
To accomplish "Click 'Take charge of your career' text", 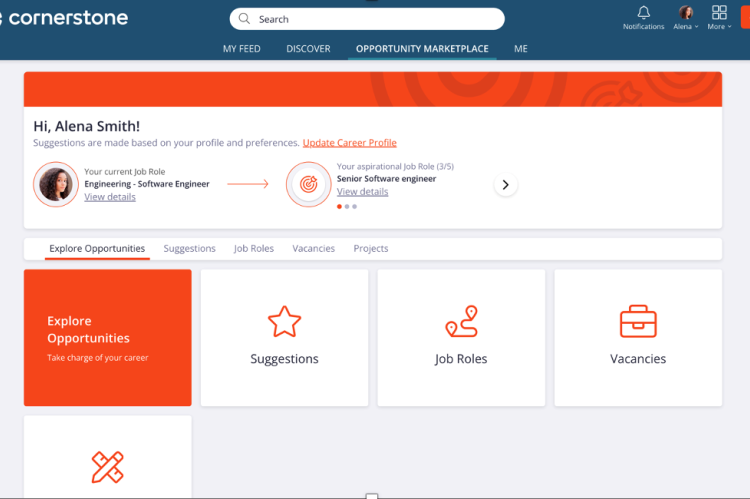I will pyautogui.click(x=98, y=358).
